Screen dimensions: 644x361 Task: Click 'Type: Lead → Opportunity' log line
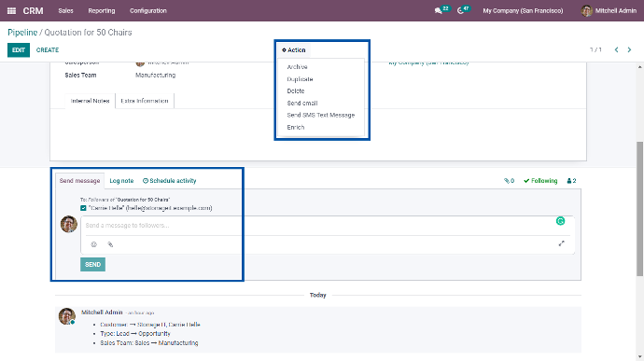pyautogui.click(x=135, y=334)
